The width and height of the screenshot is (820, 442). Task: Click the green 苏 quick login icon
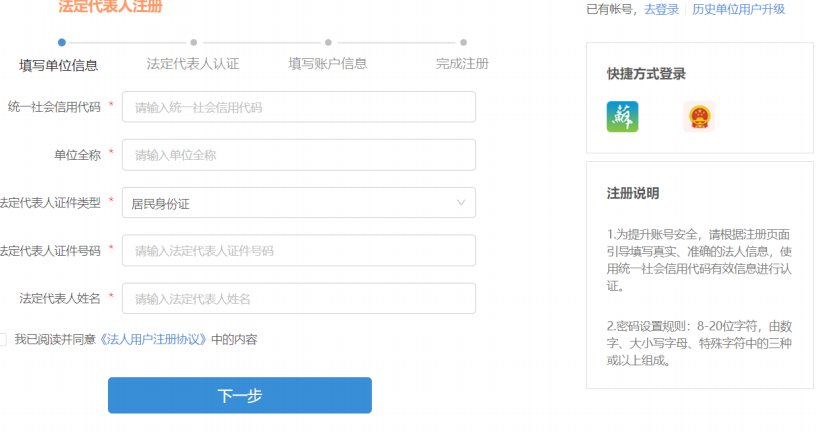click(x=622, y=117)
